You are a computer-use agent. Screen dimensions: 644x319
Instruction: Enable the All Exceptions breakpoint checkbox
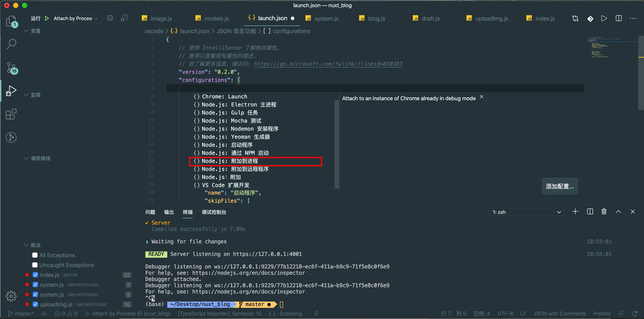tap(35, 255)
